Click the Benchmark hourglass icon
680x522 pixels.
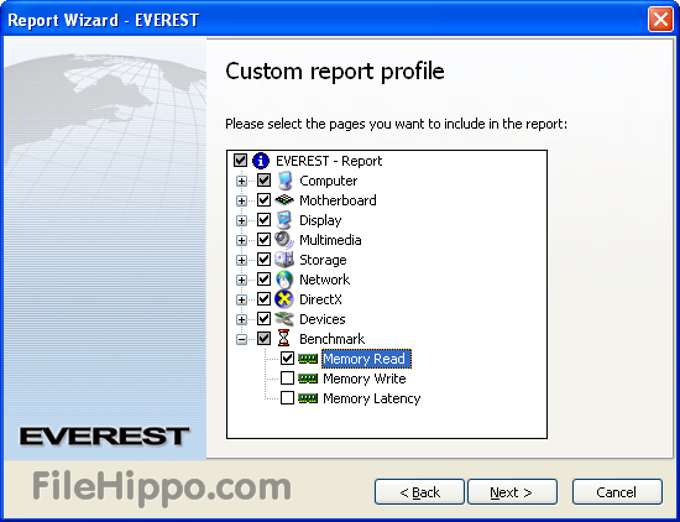pos(285,339)
